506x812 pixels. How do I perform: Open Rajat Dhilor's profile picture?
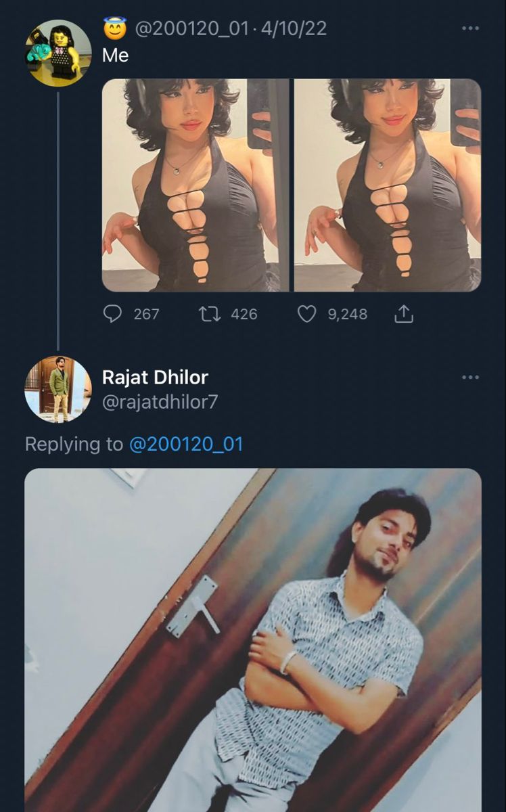click(x=57, y=389)
